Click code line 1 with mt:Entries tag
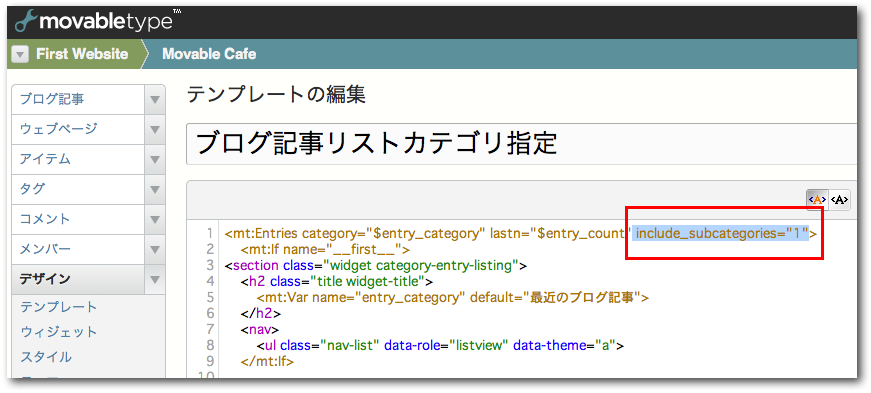This screenshot has width=871, height=393. pyautogui.click(x=521, y=233)
